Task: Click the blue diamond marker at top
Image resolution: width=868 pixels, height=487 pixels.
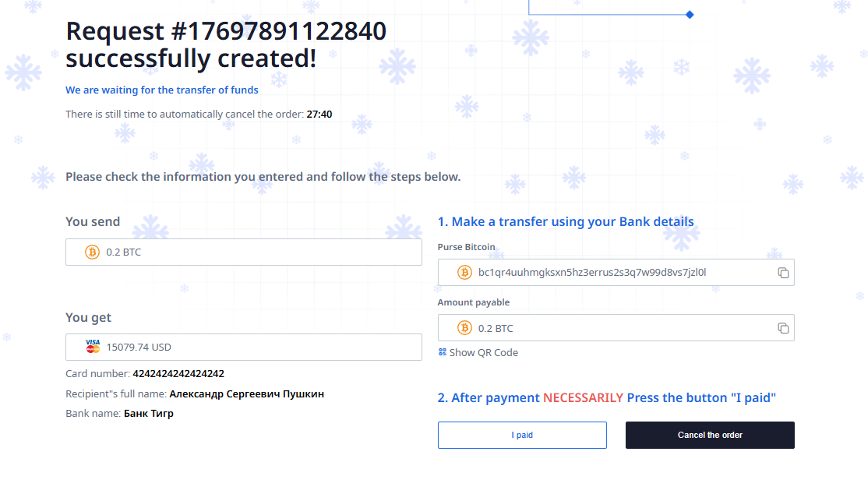Action: (690, 14)
